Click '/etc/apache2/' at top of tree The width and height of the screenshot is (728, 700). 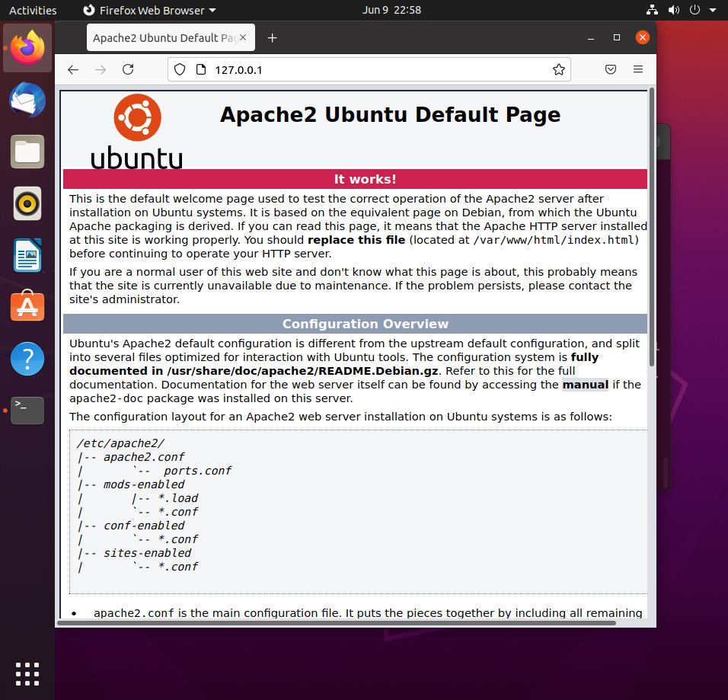coord(120,443)
